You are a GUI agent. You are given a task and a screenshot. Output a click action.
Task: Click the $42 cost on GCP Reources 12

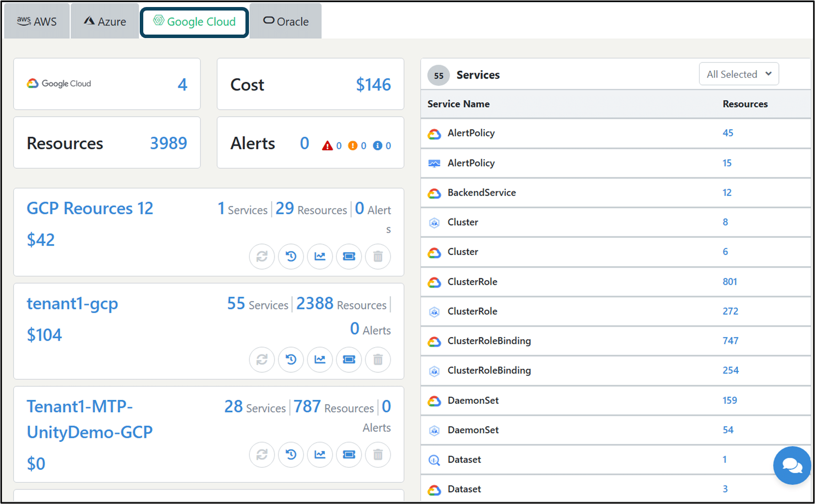point(41,240)
